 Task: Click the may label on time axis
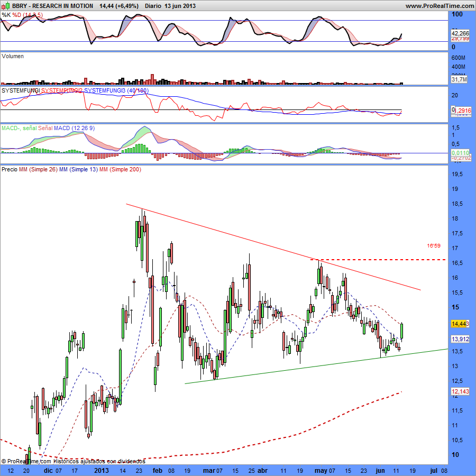click(321, 471)
